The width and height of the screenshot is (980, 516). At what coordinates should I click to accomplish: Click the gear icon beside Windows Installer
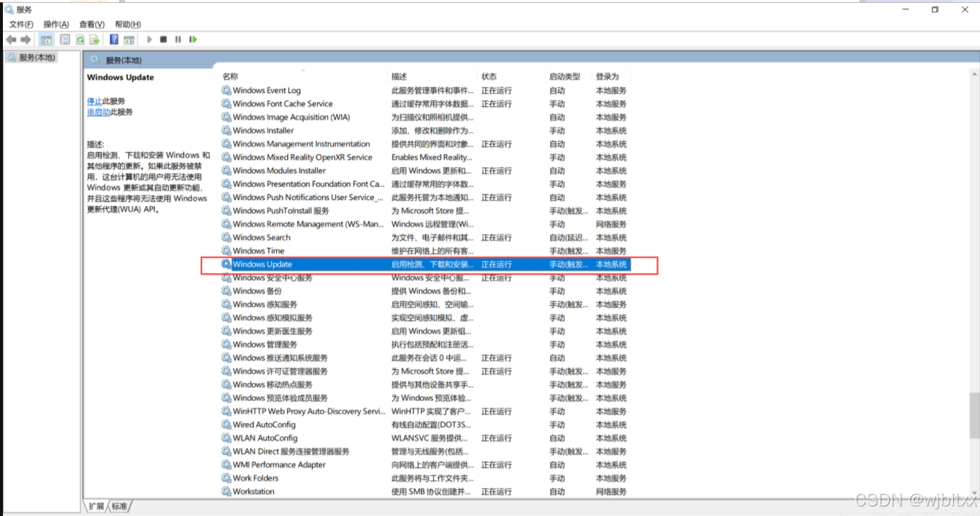(x=227, y=131)
